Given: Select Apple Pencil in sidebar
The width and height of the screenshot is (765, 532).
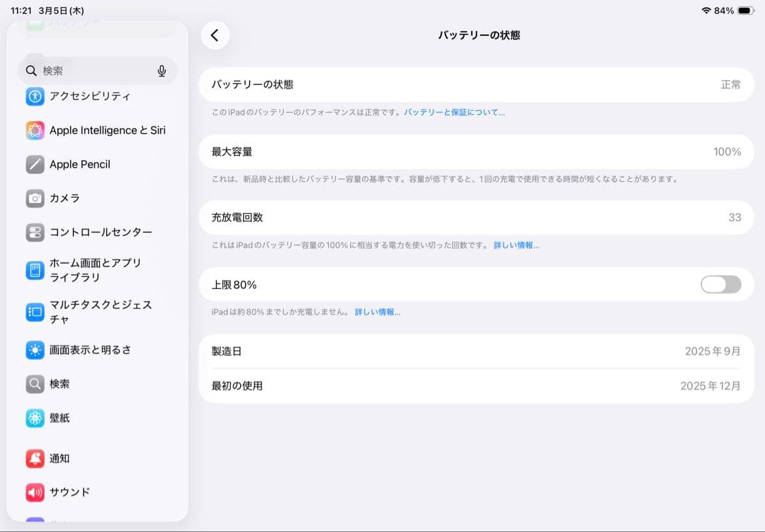Looking at the screenshot, I should (x=98, y=164).
